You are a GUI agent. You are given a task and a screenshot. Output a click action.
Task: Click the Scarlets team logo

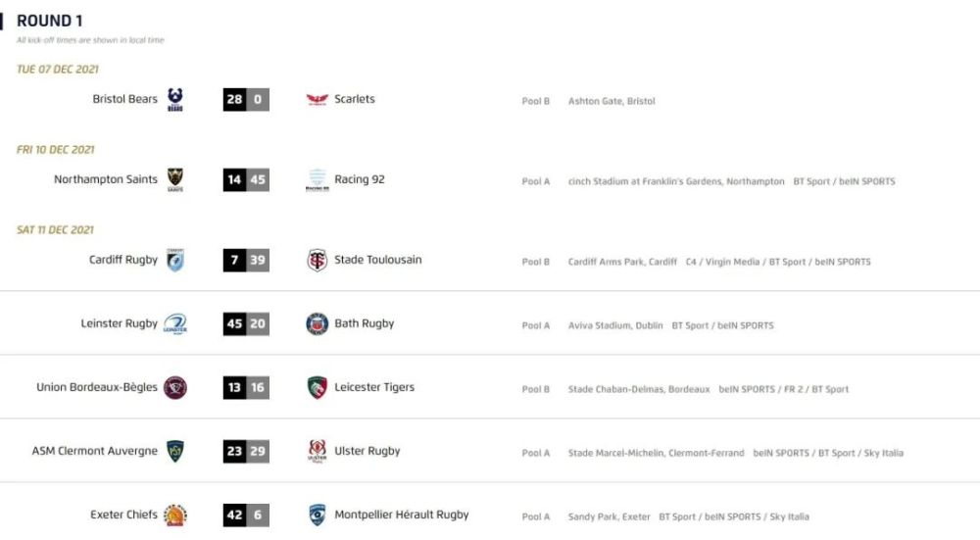(317, 99)
